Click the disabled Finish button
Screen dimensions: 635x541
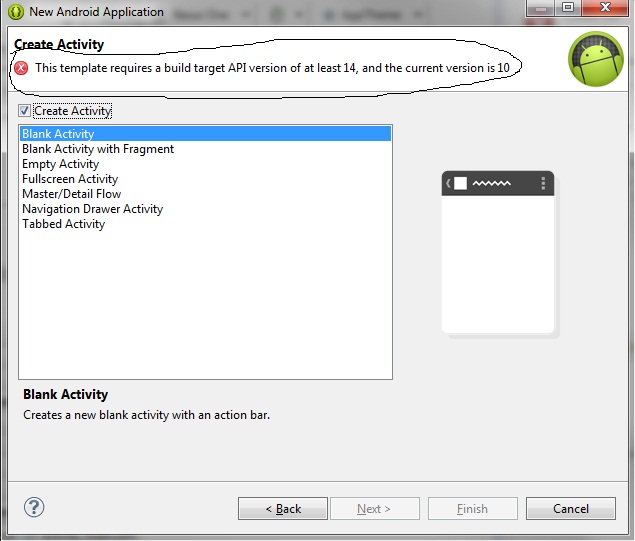473,509
